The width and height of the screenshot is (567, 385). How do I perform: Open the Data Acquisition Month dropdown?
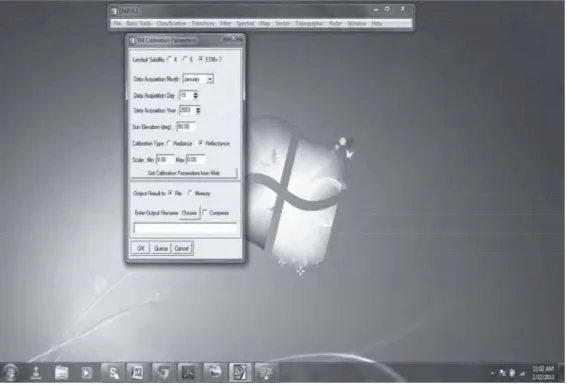coord(210,79)
